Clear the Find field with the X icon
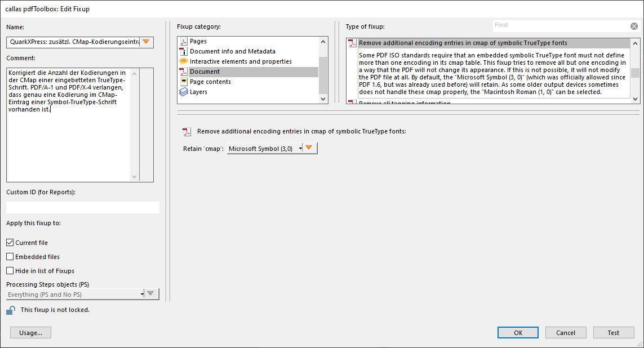Viewport: 644px width, 348px height. click(x=634, y=26)
